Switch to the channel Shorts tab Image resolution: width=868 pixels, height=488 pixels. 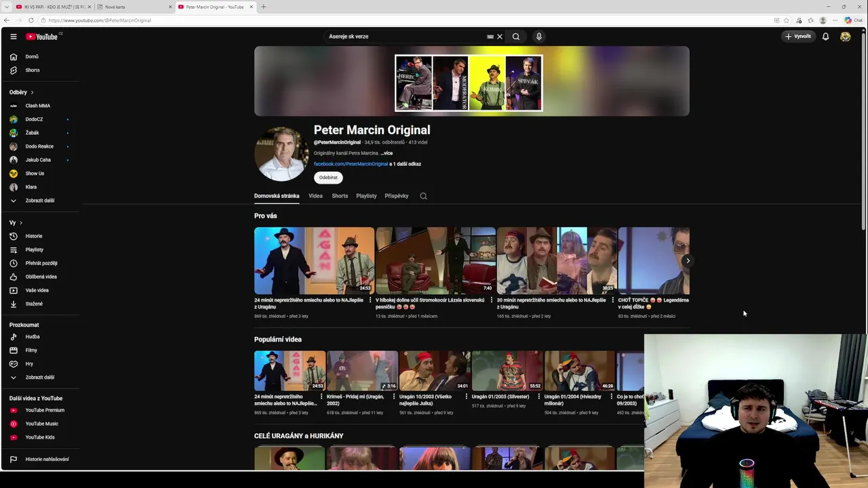point(340,196)
